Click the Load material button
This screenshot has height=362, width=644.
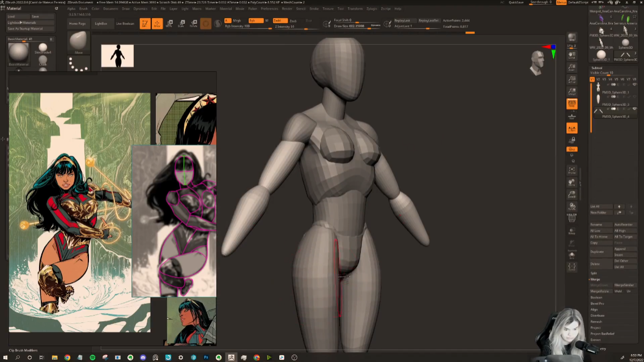click(x=18, y=16)
